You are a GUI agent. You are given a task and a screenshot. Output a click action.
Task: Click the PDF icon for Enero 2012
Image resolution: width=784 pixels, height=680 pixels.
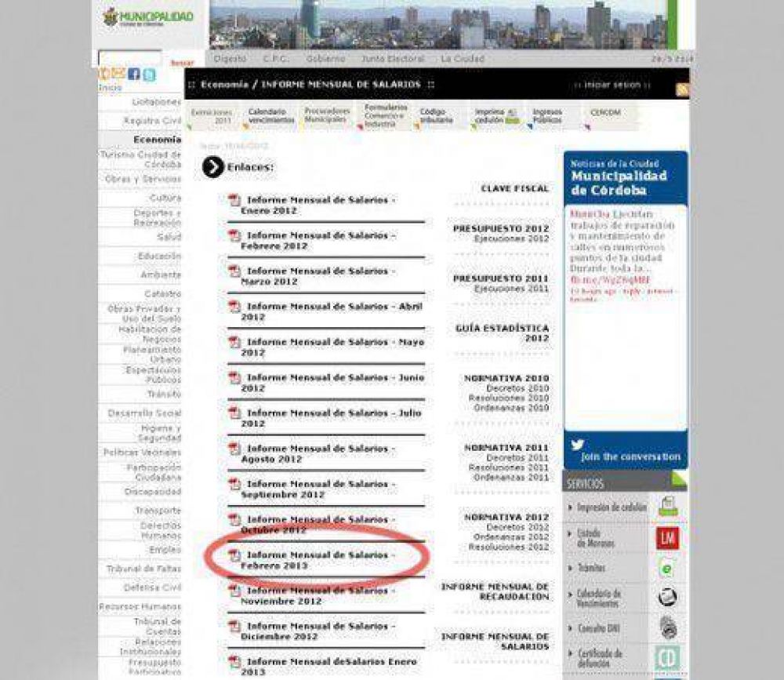point(234,200)
